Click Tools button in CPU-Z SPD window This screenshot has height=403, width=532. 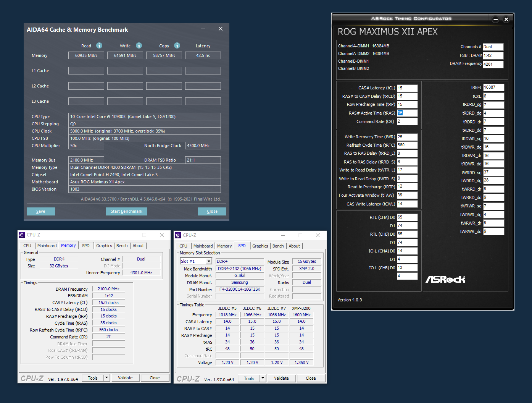click(249, 378)
